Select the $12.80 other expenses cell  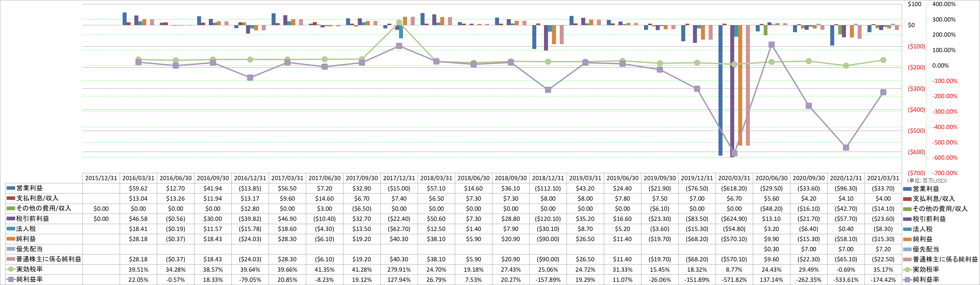[250, 209]
